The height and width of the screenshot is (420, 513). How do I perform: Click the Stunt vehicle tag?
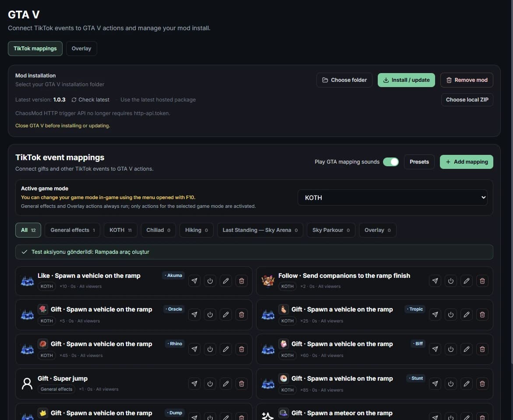click(416, 378)
